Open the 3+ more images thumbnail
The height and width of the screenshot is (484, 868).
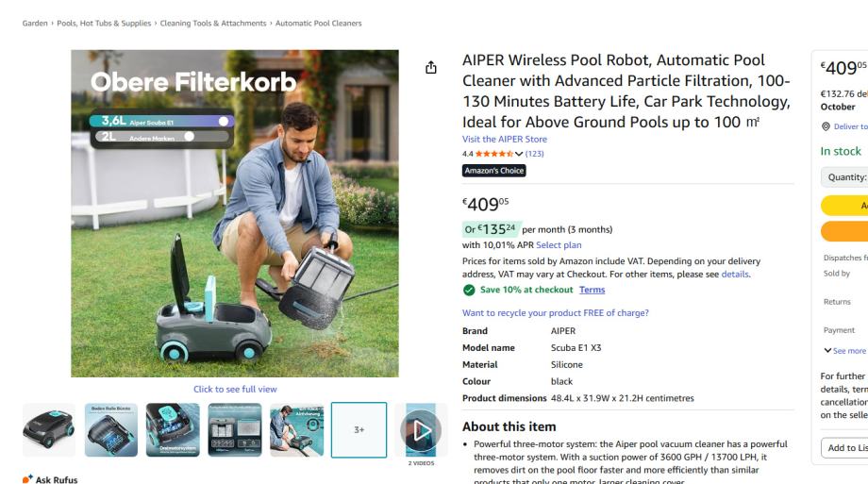click(359, 430)
